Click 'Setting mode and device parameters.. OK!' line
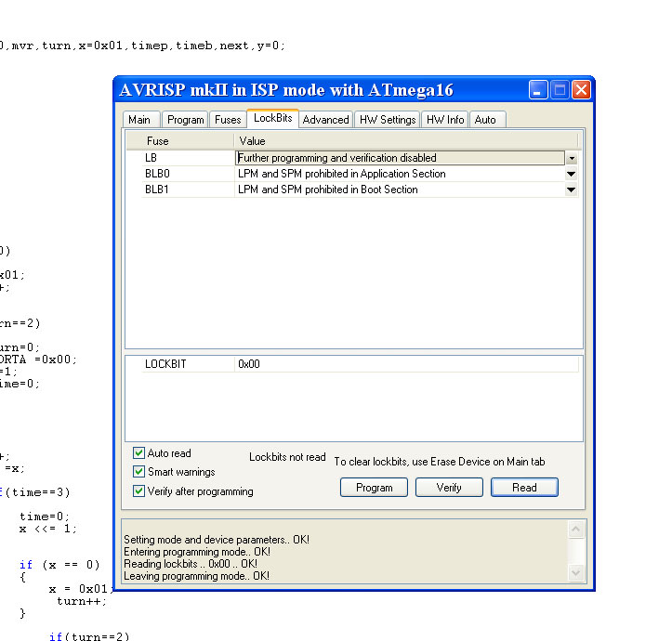This screenshot has height=641, width=672. click(x=217, y=540)
